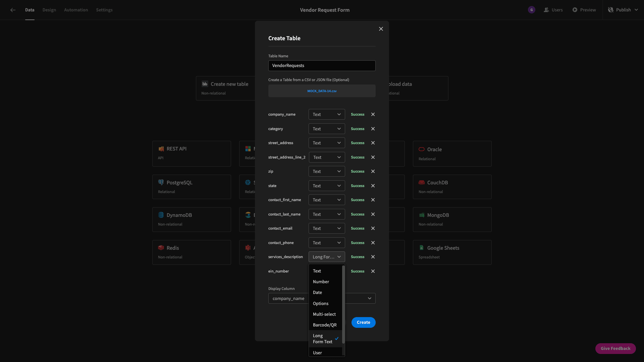This screenshot has height=362, width=644.
Task: Remove the street_address_line_2 column
Action: (373, 157)
